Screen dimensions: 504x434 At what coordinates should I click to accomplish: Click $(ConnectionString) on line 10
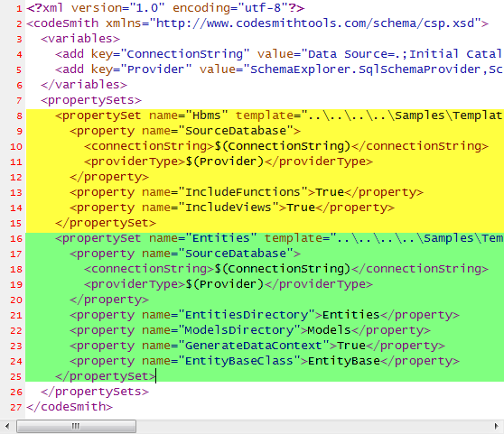283,146
